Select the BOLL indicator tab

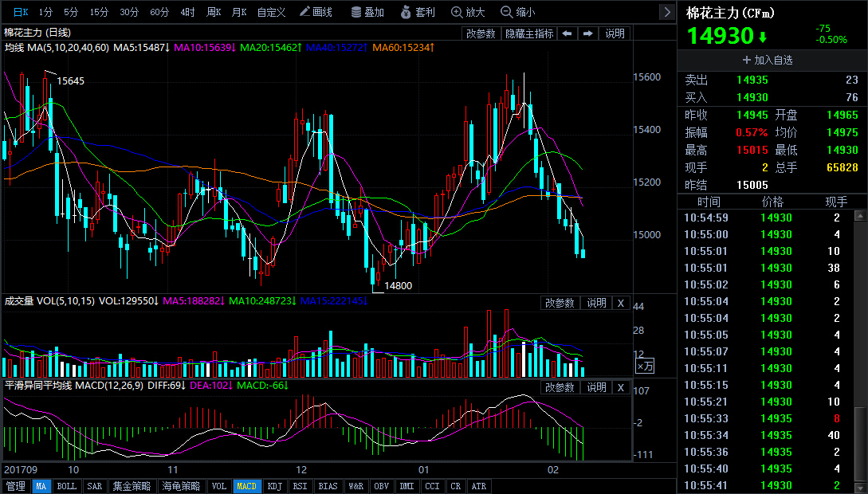tap(66, 486)
